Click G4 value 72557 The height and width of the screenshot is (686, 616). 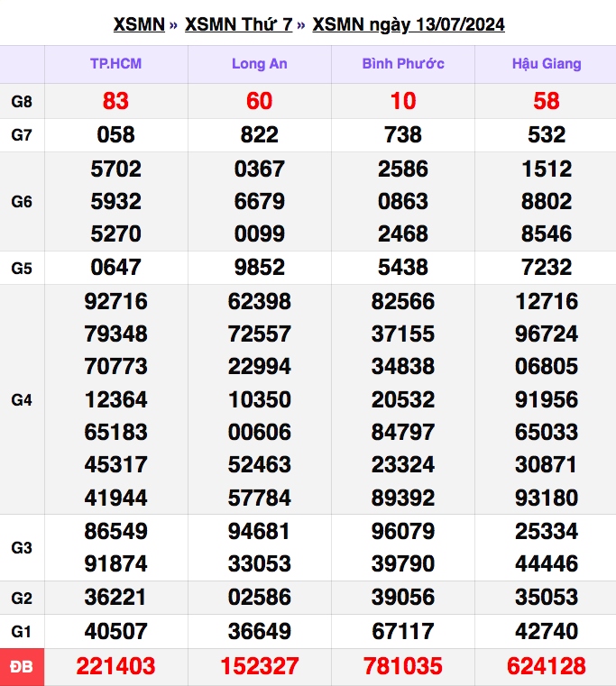click(x=259, y=334)
